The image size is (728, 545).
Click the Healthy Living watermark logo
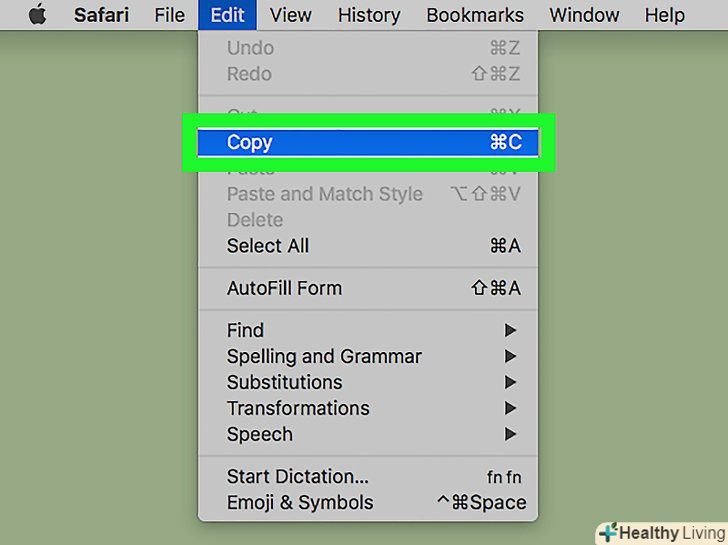pyautogui.click(x=661, y=532)
